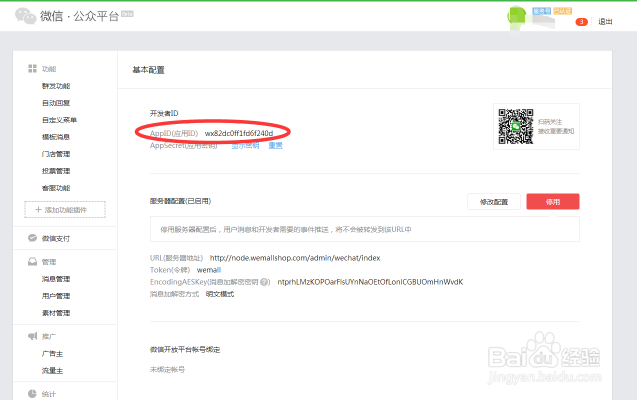Open 自定义菜单 in the sidebar
Screen dimensions: 637x400
tap(59, 120)
